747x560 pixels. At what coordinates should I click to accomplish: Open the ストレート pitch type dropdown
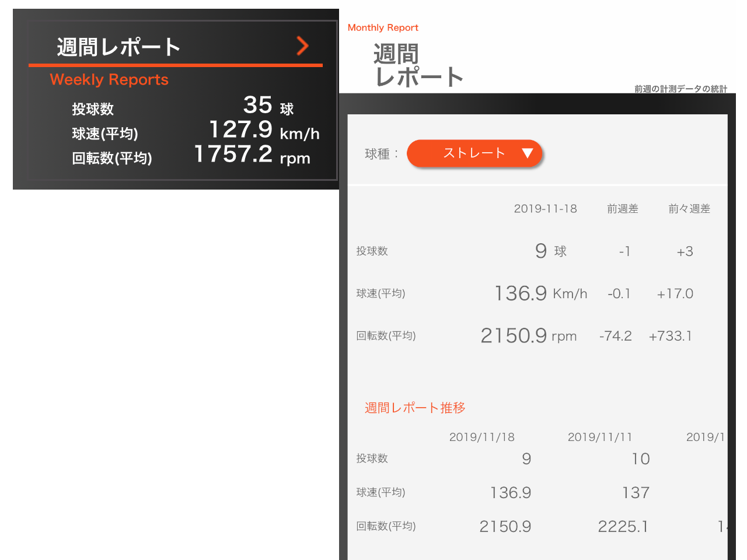474,153
